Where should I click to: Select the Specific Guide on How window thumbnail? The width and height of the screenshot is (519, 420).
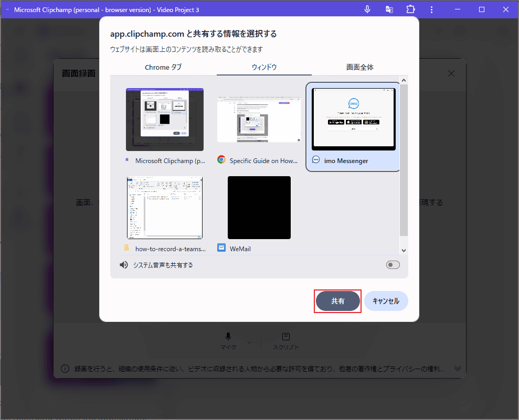point(259,120)
